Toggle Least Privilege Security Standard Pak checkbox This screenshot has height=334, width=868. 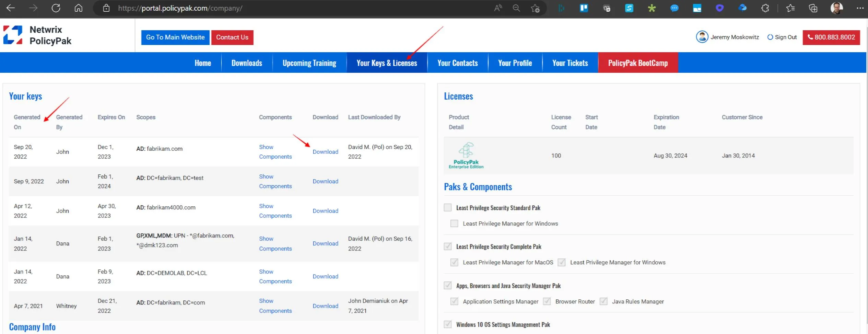coord(448,208)
